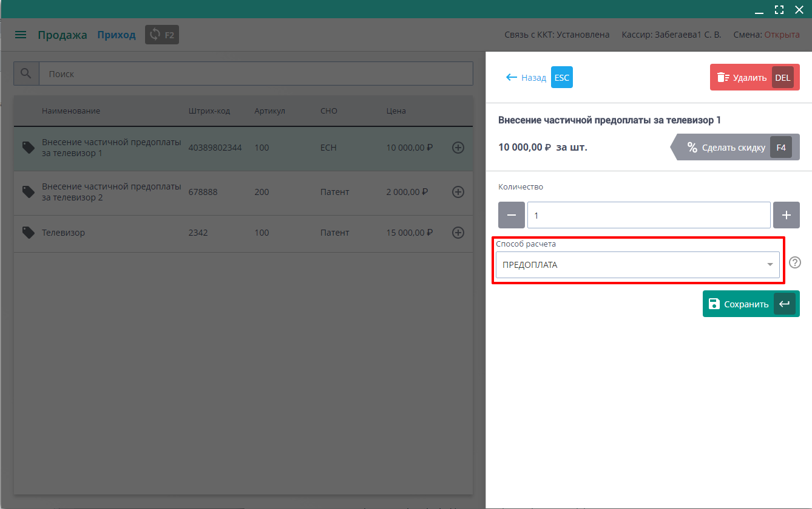This screenshot has height=509, width=812.
Task: Click tag icon of Телевизор row
Action: pyautogui.click(x=28, y=233)
